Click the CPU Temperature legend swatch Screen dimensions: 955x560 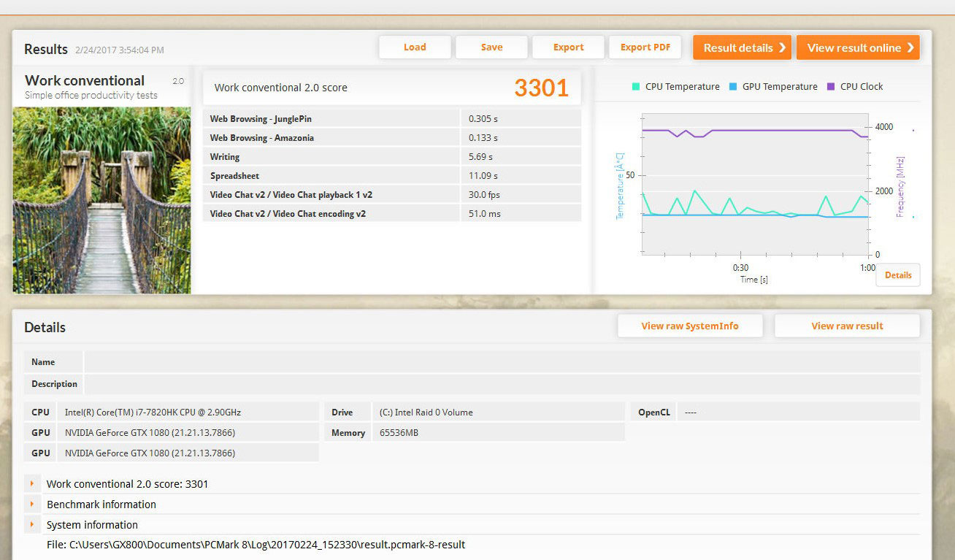click(636, 87)
